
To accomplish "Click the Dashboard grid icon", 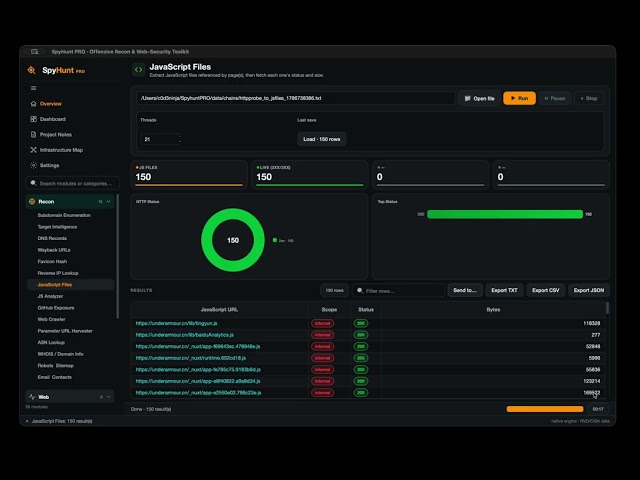I will tap(33, 119).
